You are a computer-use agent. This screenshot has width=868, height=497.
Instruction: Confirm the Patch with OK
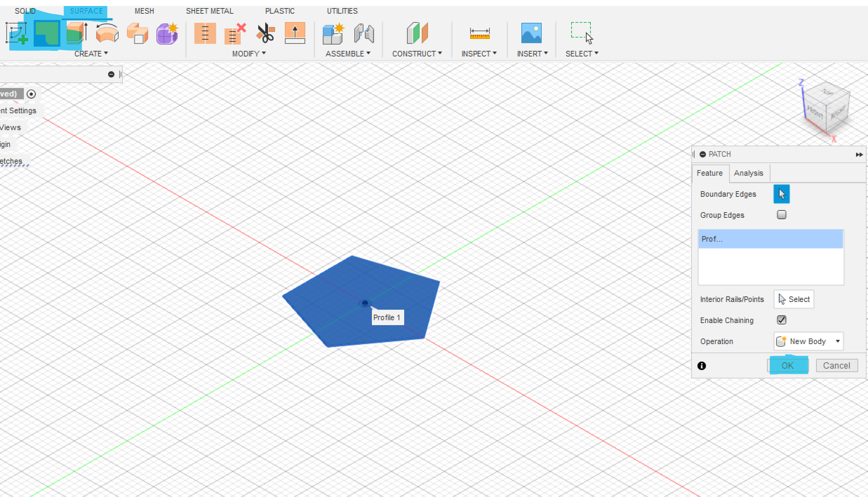point(788,365)
